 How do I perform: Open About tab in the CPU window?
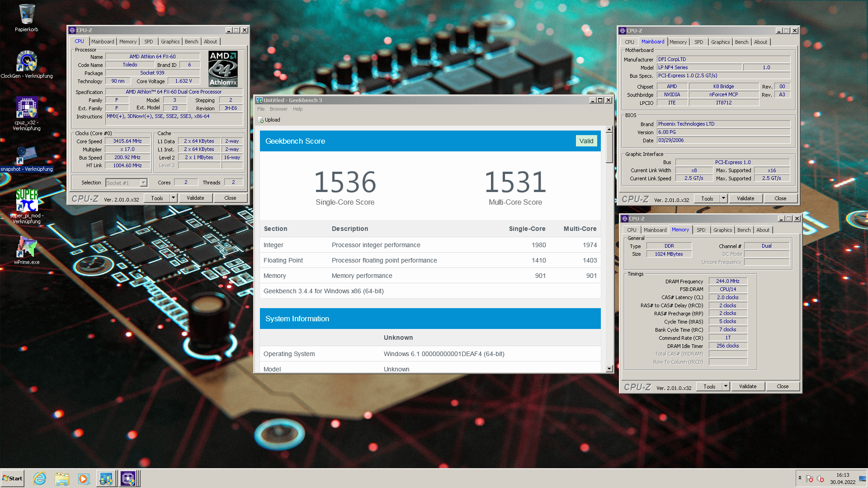[x=211, y=42]
